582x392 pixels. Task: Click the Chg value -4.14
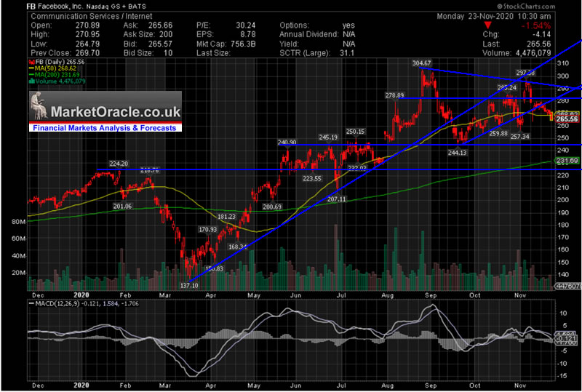[541, 34]
